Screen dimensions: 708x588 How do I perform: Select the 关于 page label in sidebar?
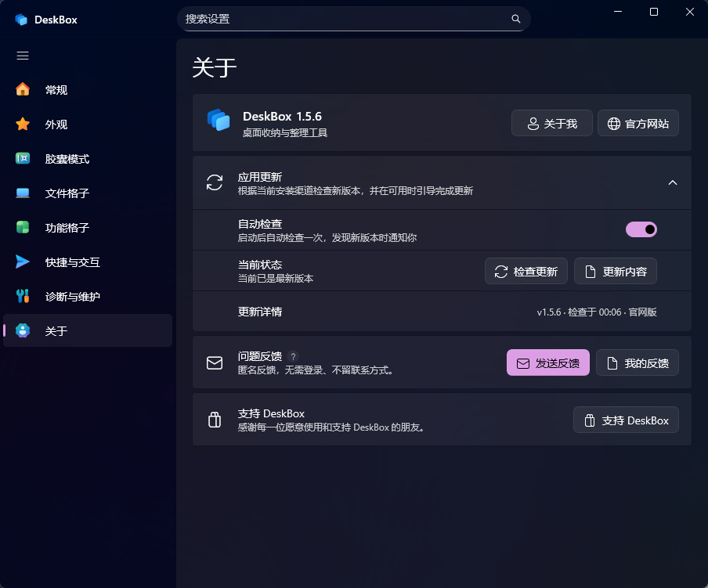[x=56, y=331]
